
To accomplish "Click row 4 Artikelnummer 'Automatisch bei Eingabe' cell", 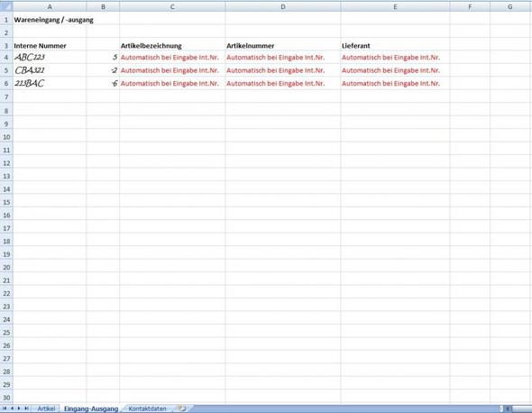I will point(283,57).
